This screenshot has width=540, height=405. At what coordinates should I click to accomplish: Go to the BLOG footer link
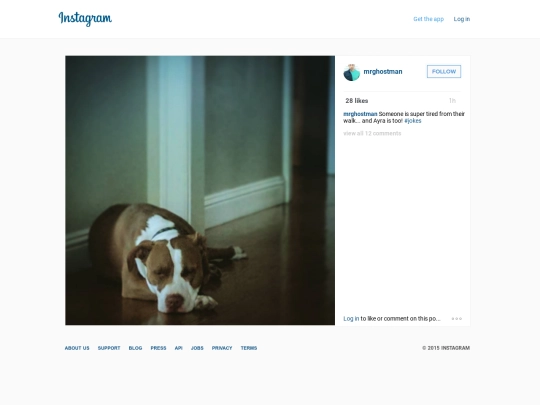point(135,348)
